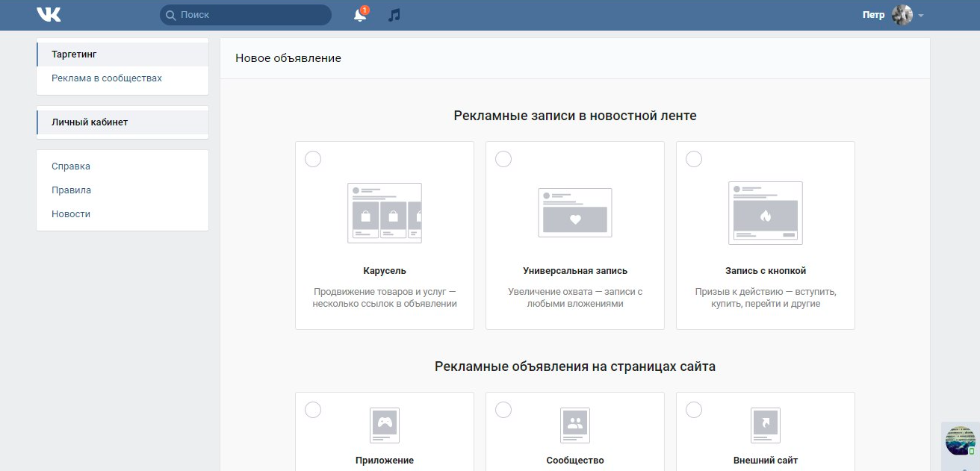Go to the Справка link
The image size is (980, 471).
tap(71, 166)
